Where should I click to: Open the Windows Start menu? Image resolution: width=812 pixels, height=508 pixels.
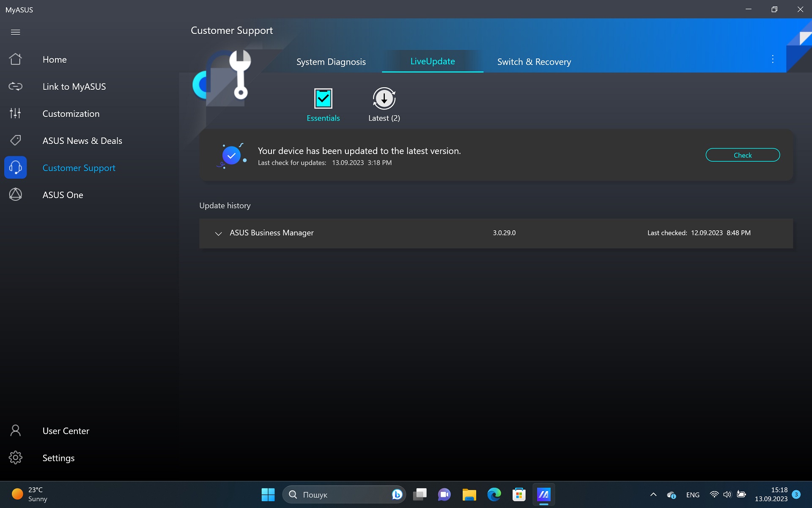[x=268, y=494]
